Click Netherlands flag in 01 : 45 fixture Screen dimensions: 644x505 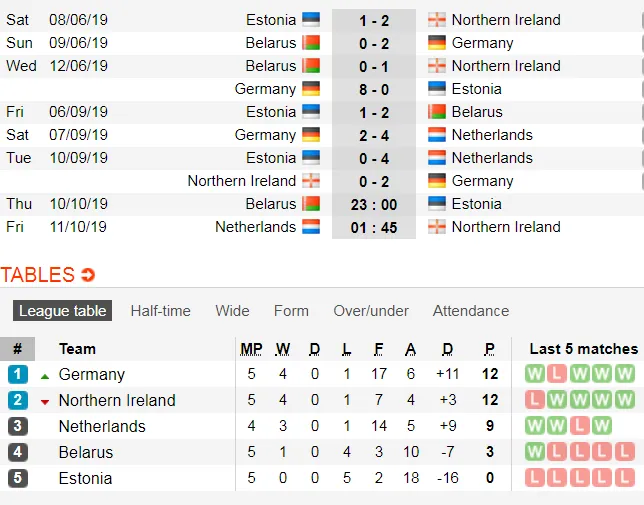[x=311, y=227]
